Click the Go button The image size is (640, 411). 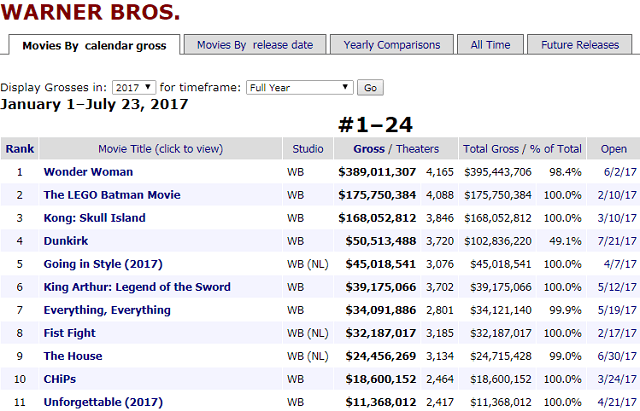tap(370, 87)
